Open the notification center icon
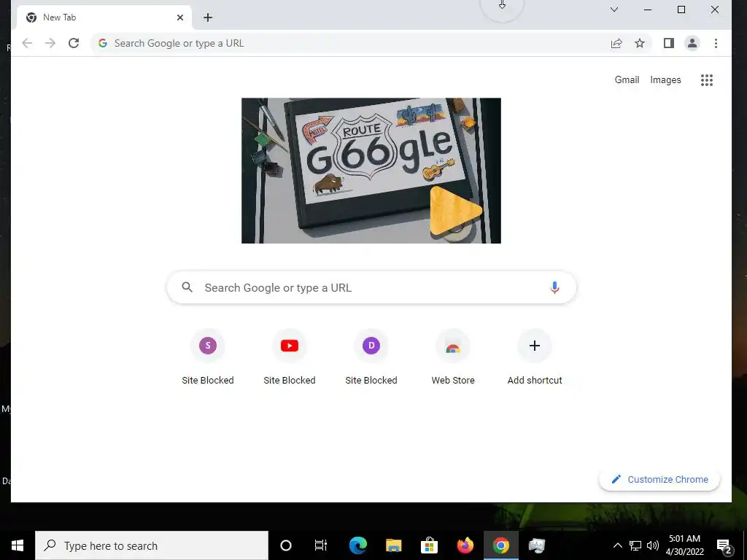 [x=724, y=545]
